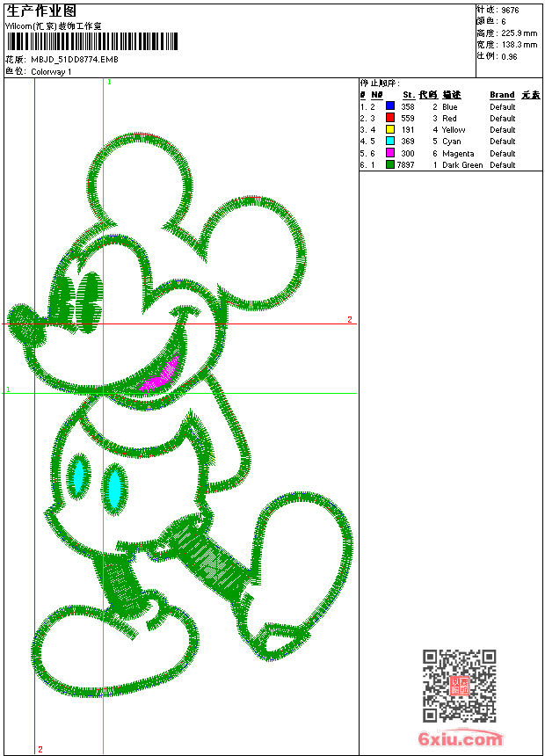
Task: Click the height value '225.9 mm'
Action: click(x=520, y=33)
